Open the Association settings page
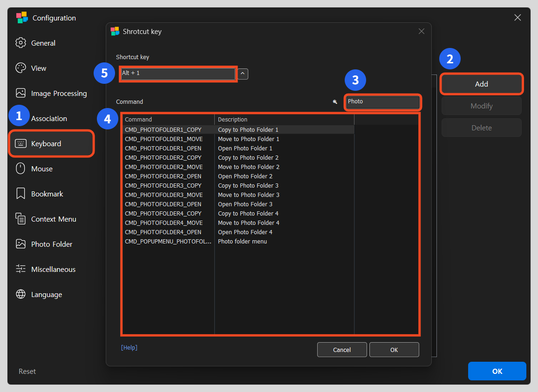This screenshot has height=392, width=538. 49,119
